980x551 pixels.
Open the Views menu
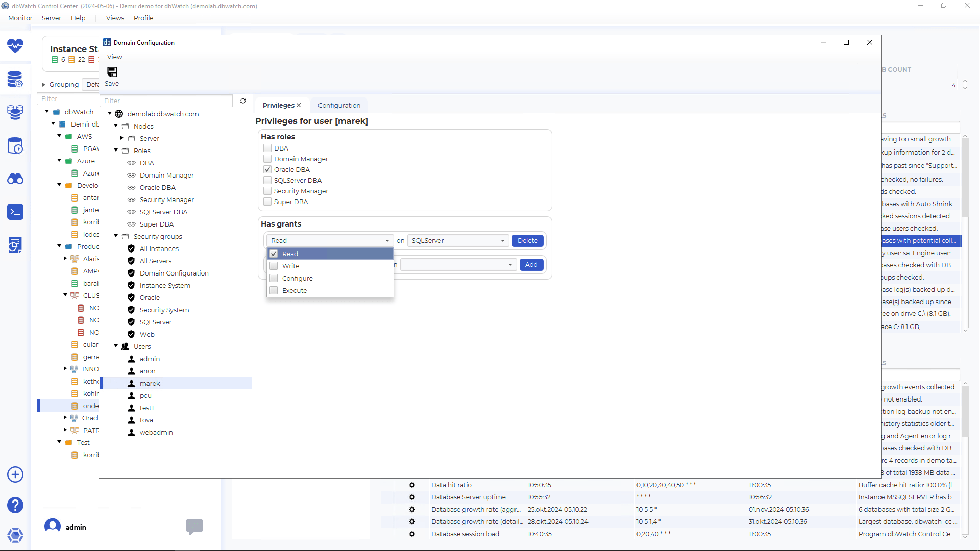click(115, 18)
